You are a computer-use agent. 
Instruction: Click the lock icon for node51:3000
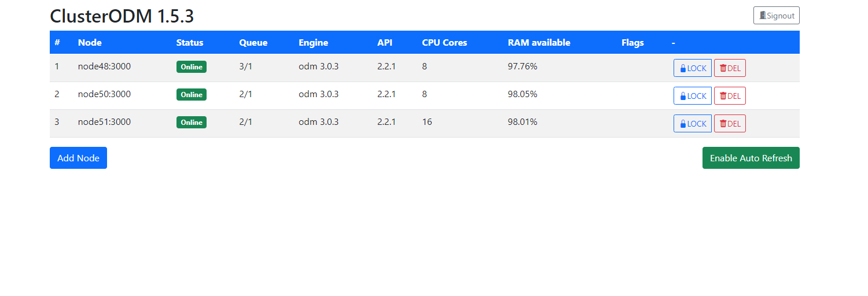pyautogui.click(x=683, y=124)
